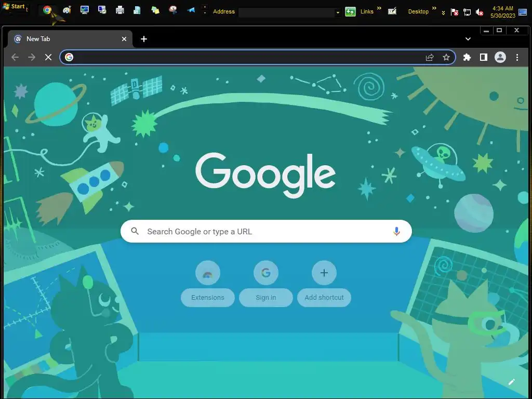Click the magnifier icon in Google search box
This screenshot has width=532, height=399.
point(135,231)
